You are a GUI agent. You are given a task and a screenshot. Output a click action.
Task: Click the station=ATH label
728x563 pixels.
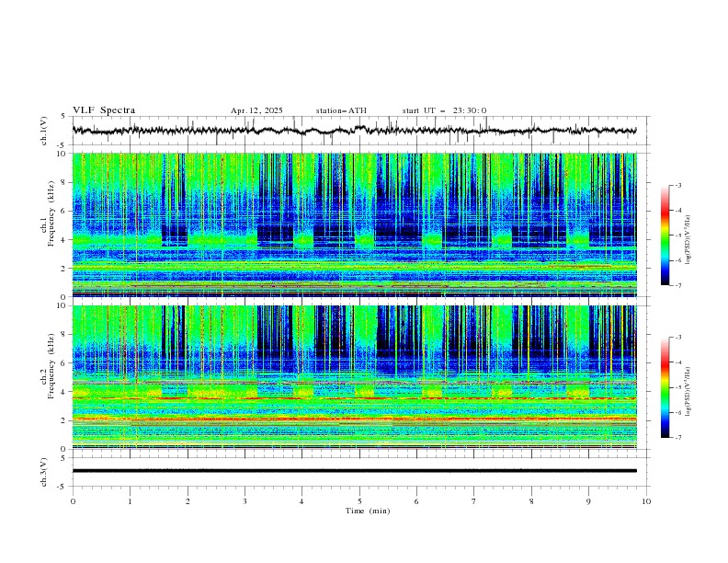(341, 110)
